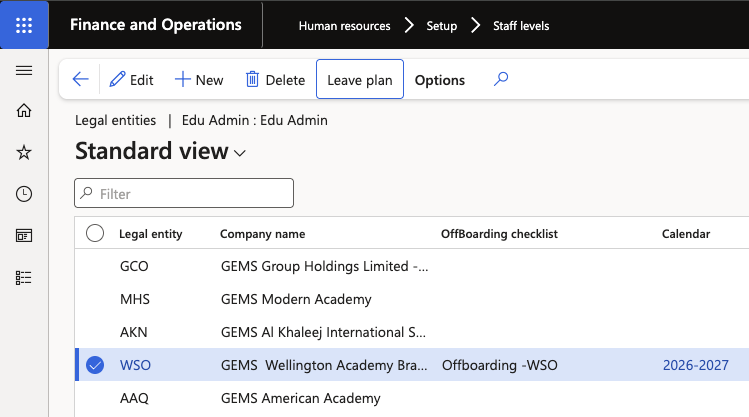Click GEMS Modern Academy cell
The width and height of the screenshot is (749, 417).
pos(296,299)
